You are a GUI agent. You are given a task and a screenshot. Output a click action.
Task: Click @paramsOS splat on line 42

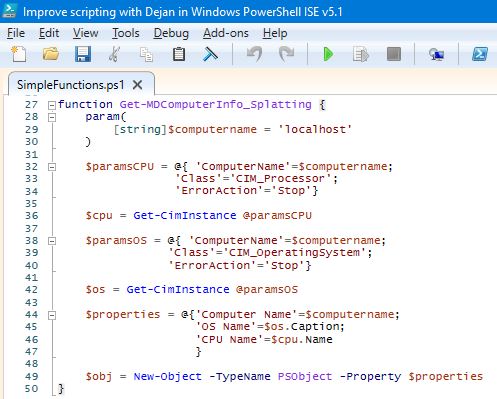[x=267, y=289]
